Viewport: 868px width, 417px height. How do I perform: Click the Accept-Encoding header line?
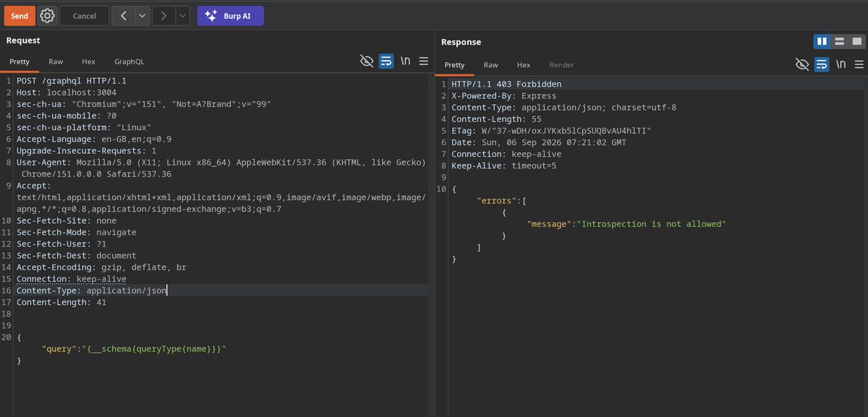(x=101, y=267)
